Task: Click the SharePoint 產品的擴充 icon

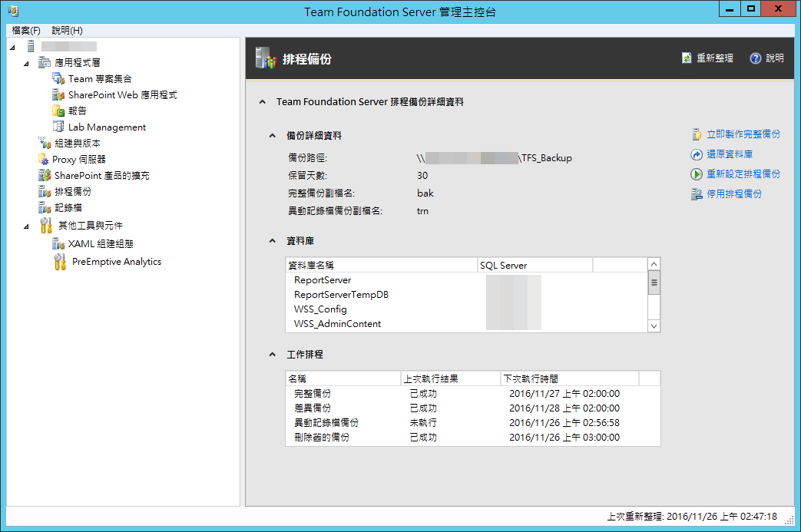Action: click(x=45, y=176)
